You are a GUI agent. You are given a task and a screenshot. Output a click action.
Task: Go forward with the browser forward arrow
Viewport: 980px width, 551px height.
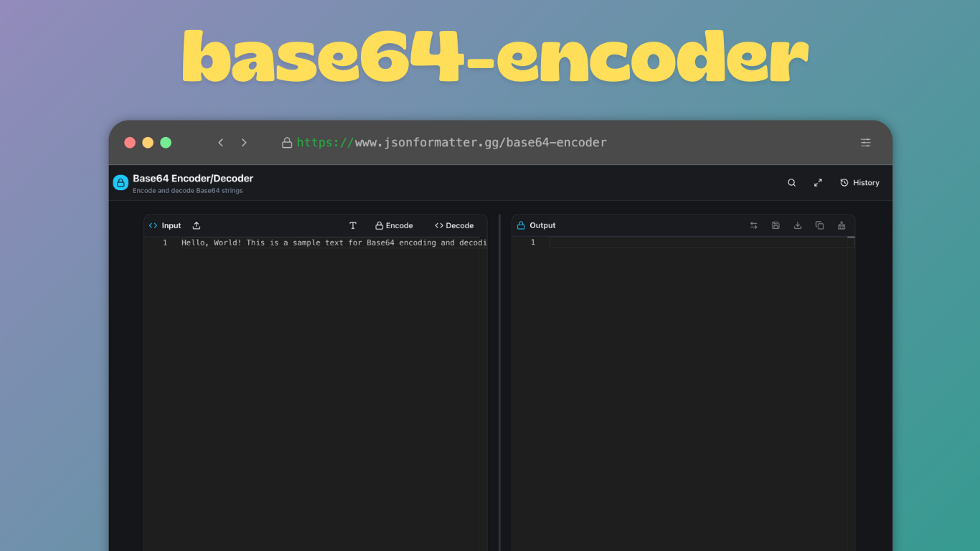pyautogui.click(x=244, y=143)
